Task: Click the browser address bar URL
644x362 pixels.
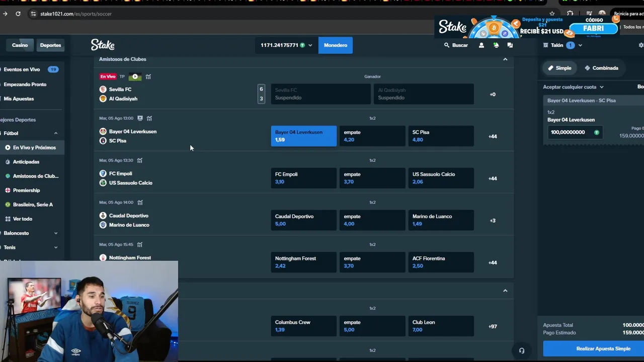Action: (76, 14)
